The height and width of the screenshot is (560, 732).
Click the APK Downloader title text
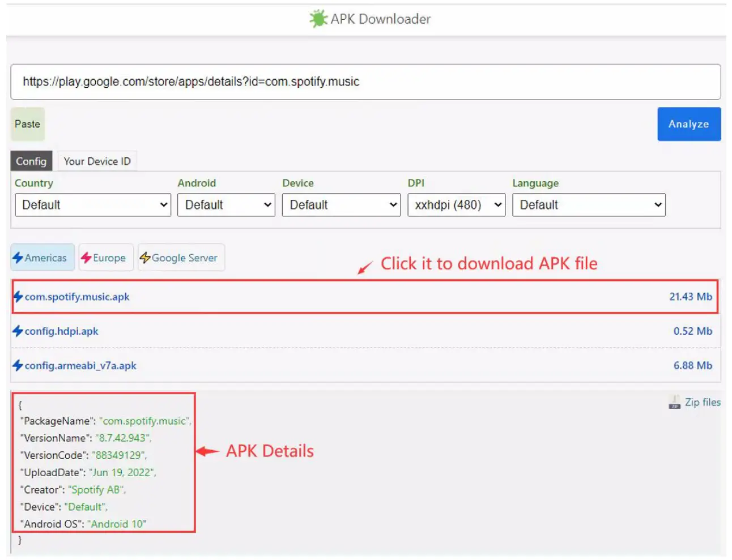[x=381, y=19]
